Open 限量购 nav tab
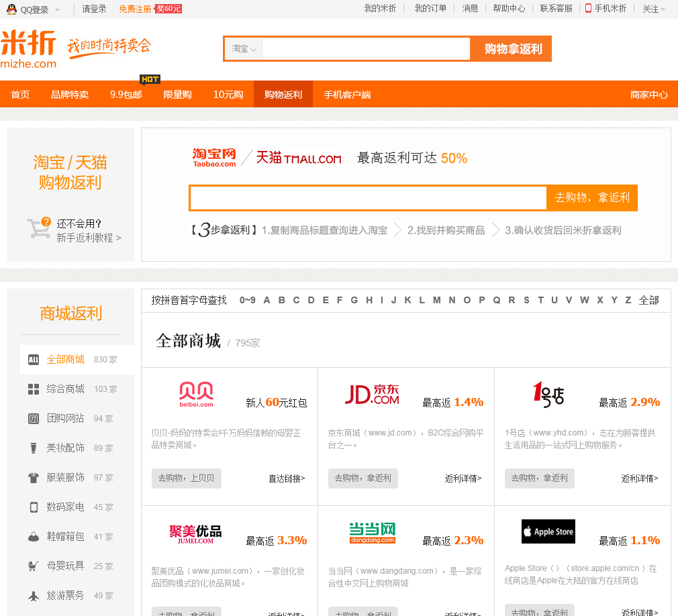 [x=177, y=94]
